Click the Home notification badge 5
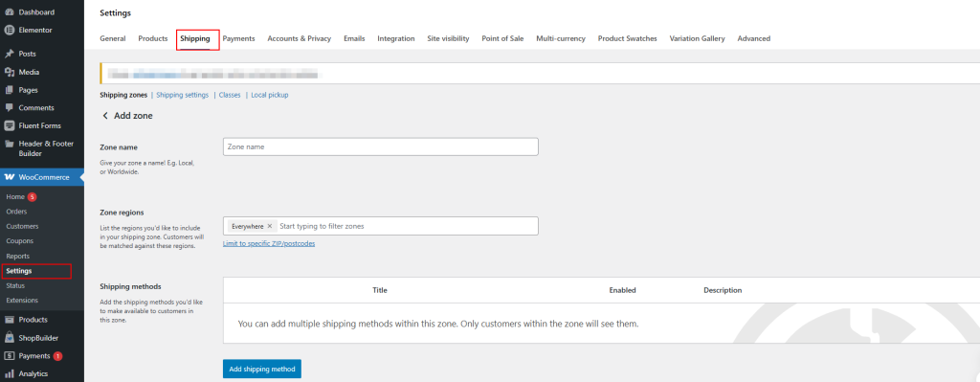Viewport: 980px width, 382px height. [x=32, y=197]
